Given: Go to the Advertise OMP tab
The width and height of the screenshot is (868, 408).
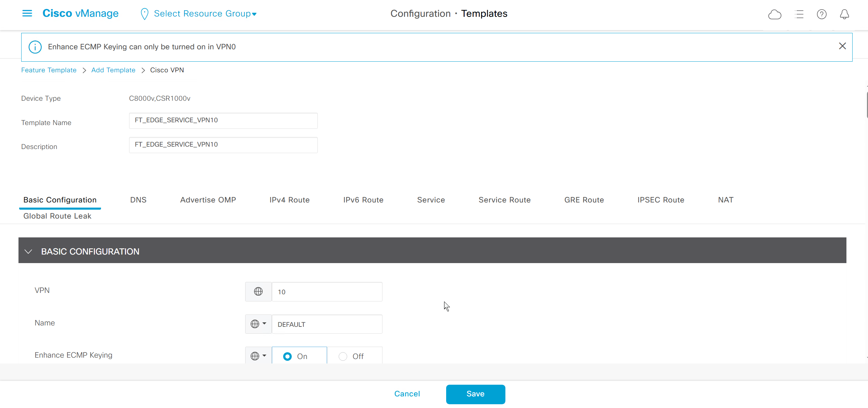Looking at the screenshot, I should click(x=208, y=200).
